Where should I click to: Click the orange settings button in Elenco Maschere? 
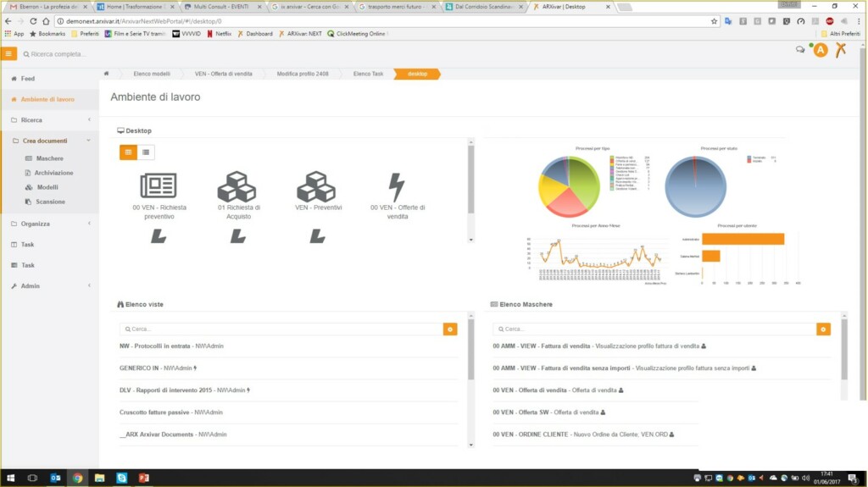(x=823, y=329)
